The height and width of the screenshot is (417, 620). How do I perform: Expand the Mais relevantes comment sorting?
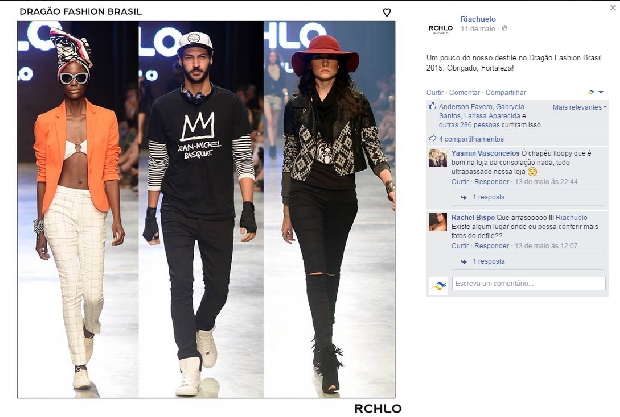pyautogui.click(x=579, y=108)
